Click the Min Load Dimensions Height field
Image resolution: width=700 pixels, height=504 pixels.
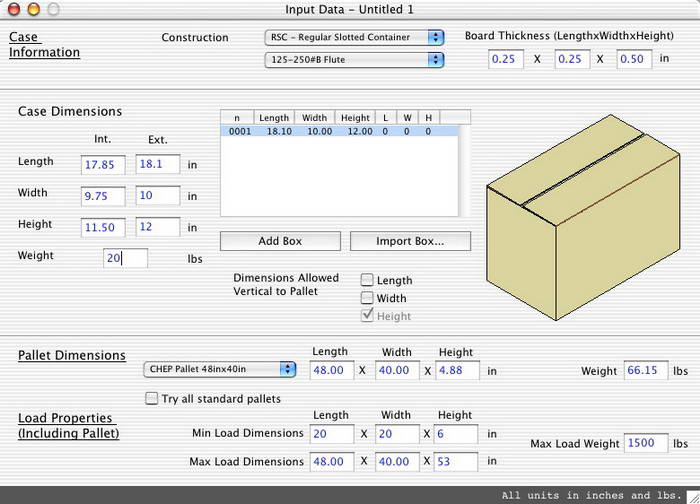(455, 434)
